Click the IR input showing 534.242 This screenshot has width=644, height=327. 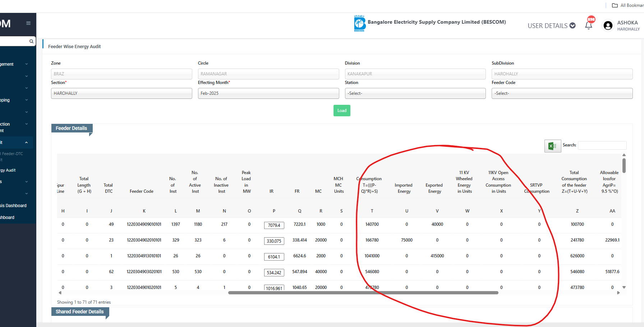pyautogui.click(x=274, y=273)
